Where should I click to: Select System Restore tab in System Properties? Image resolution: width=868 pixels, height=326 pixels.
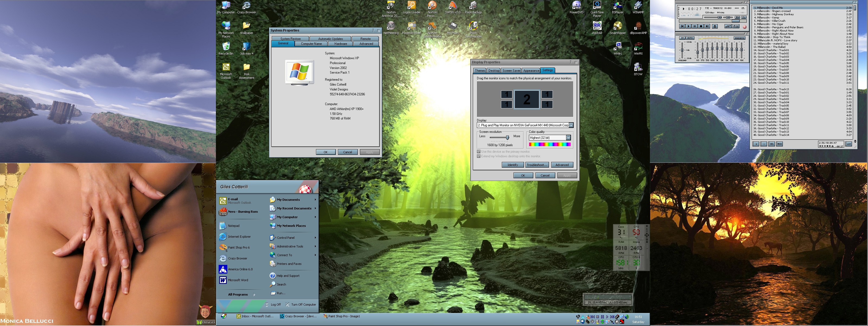[x=291, y=39]
